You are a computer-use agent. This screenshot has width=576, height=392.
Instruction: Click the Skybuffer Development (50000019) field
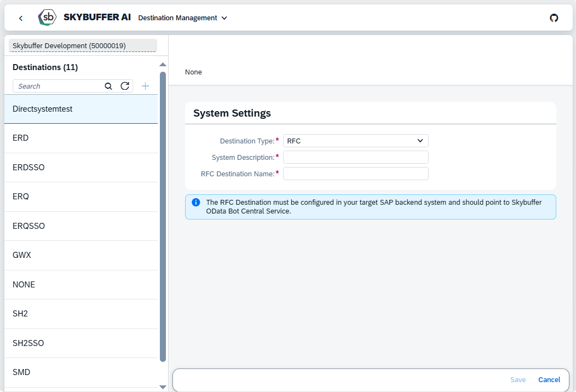tap(83, 45)
